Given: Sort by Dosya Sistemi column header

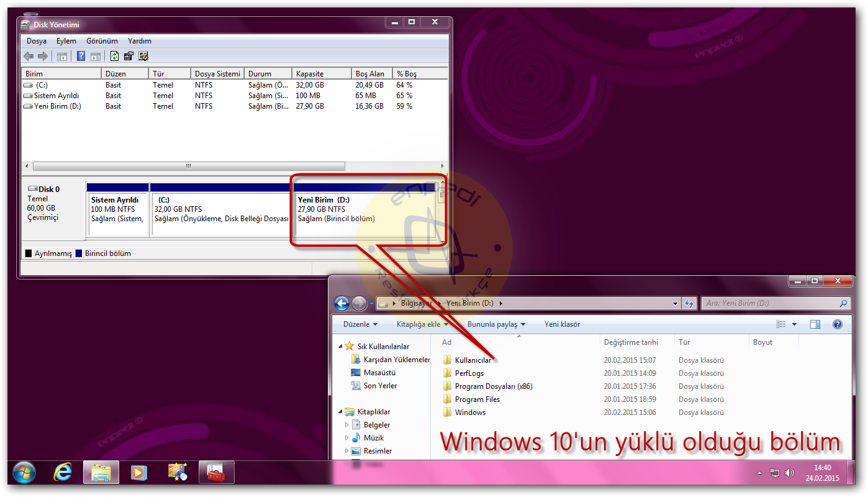Looking at the screenshot, I should coord(217,73).
